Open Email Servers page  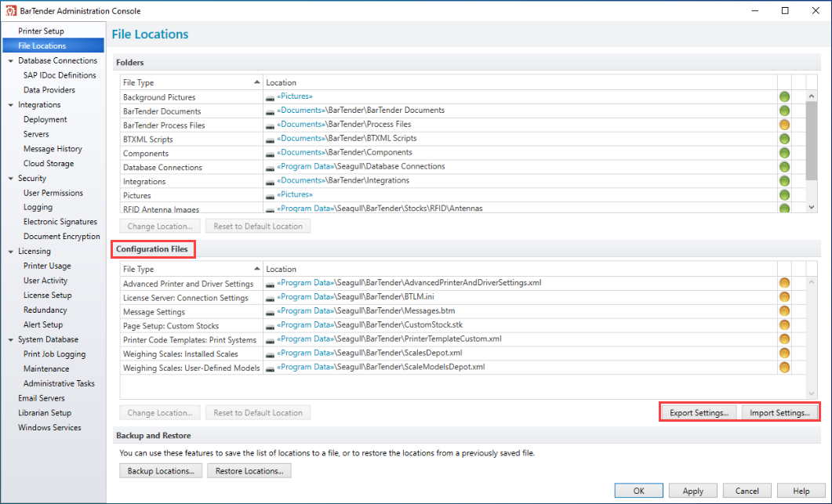click(42, 398)
